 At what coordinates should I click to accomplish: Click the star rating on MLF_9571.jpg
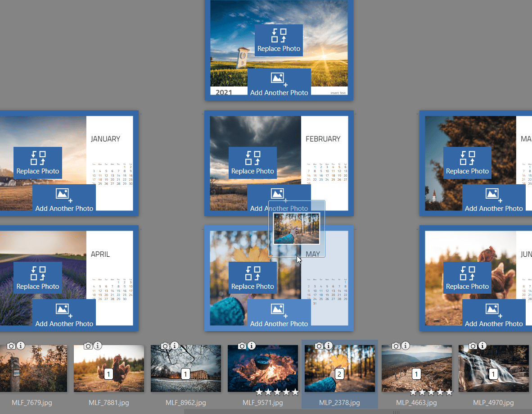(277, 392)
